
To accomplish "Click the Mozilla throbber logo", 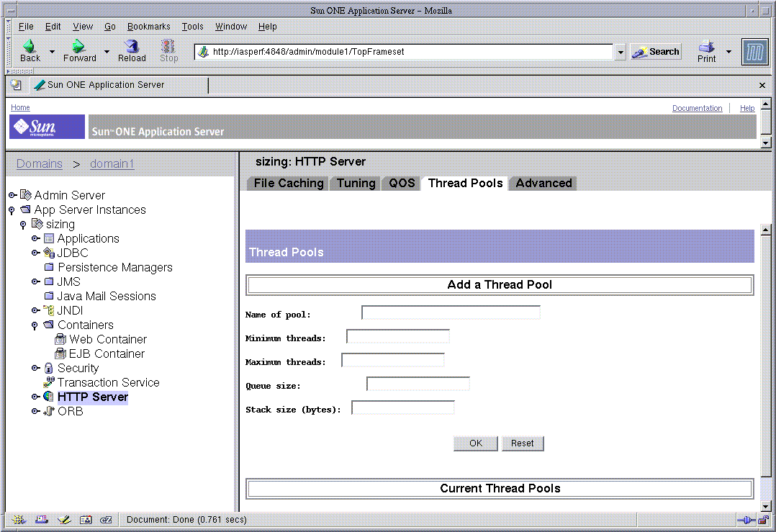I will (x=754, y=51).
